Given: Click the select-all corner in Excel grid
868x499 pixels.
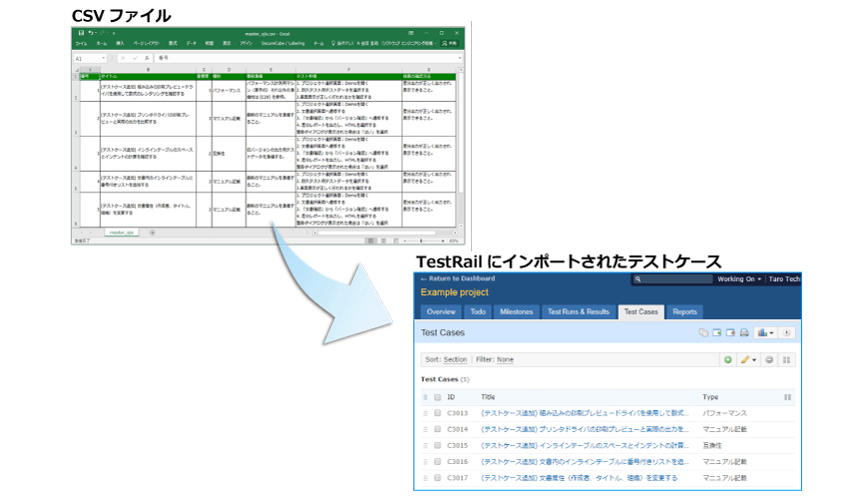Looking at the screenshot, I should tap(77, 70).
